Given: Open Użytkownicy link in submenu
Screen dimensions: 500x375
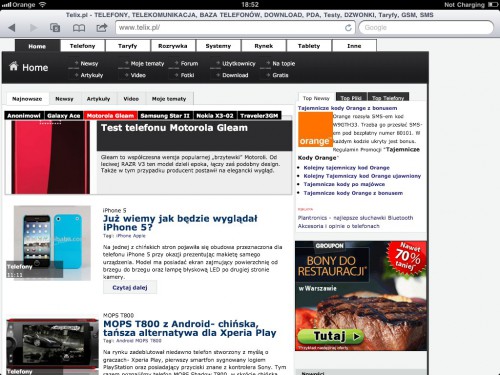Looking at the screenshot, I should point(239,63).
